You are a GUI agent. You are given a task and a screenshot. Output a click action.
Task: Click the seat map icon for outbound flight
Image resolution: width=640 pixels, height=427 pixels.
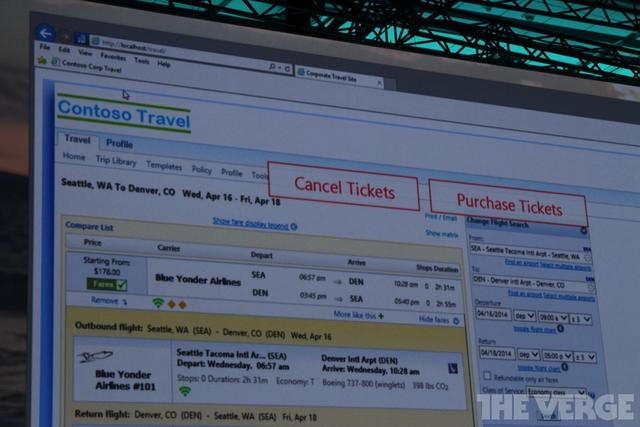pyautogui.click(x=453, y=368)
